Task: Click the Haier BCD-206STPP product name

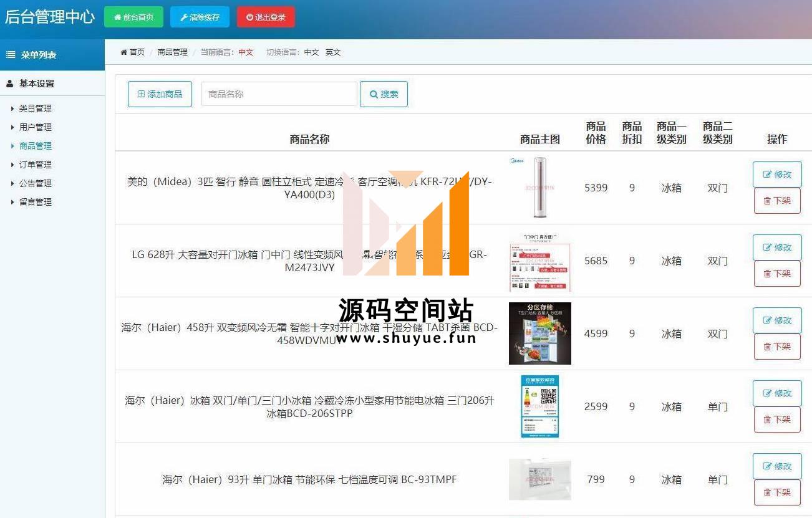Action: (310, 406)
